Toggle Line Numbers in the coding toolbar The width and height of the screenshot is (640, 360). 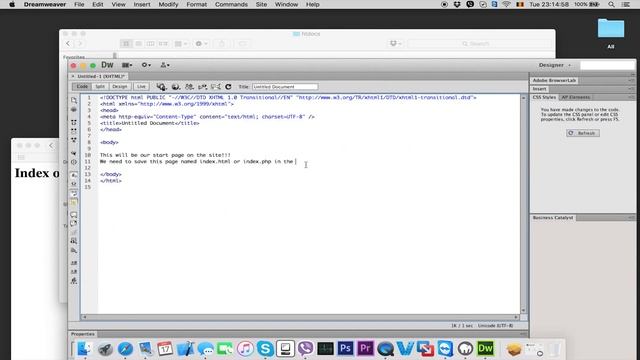pos(74,175)
